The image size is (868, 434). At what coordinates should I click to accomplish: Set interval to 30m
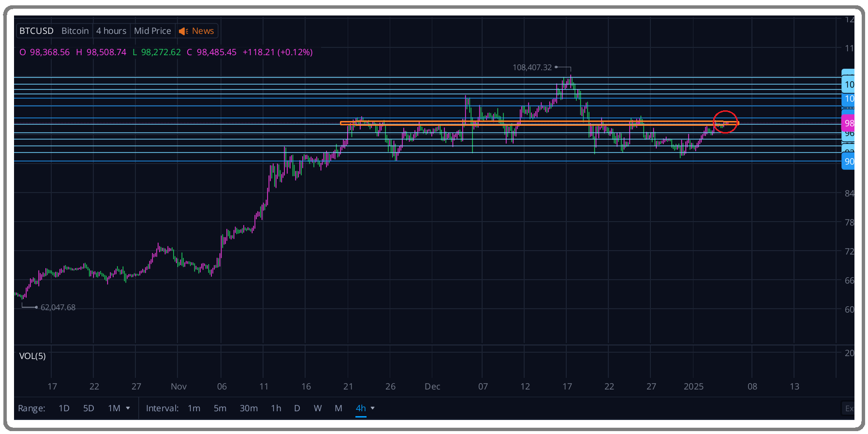coord(249,408)
